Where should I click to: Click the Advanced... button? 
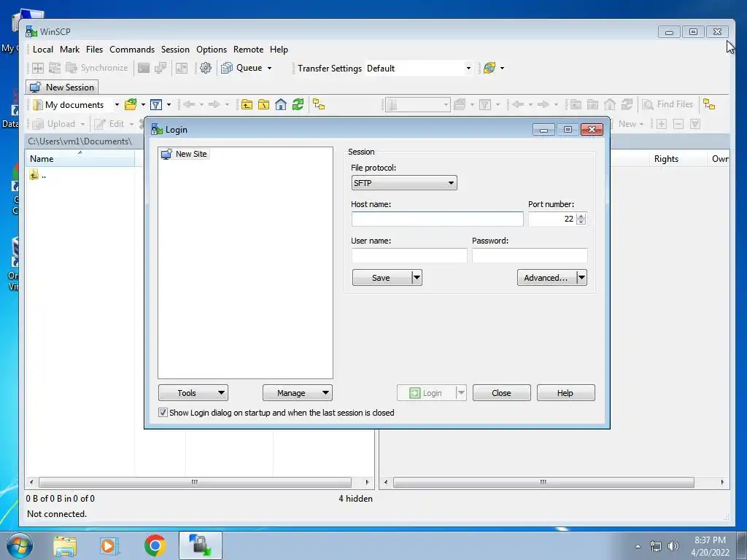(546, 278)
